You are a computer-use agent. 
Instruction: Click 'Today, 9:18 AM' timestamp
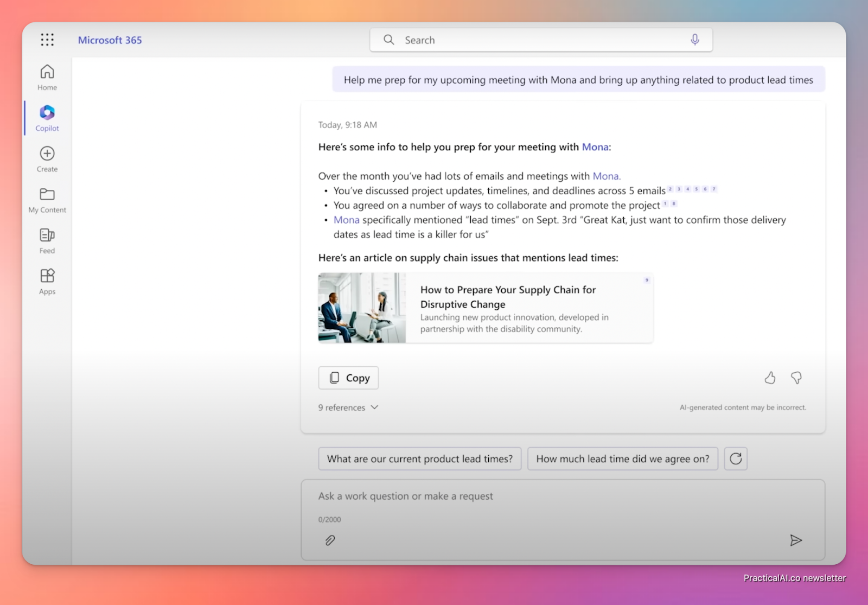point(348,125)
